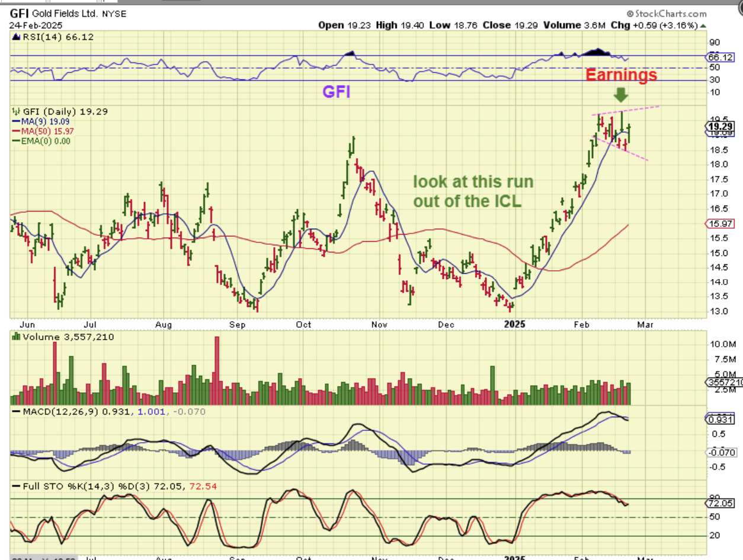Click the 10.0M volume axis label
The width and height of the screenshot is (743, 560).
tap(723, 344)
